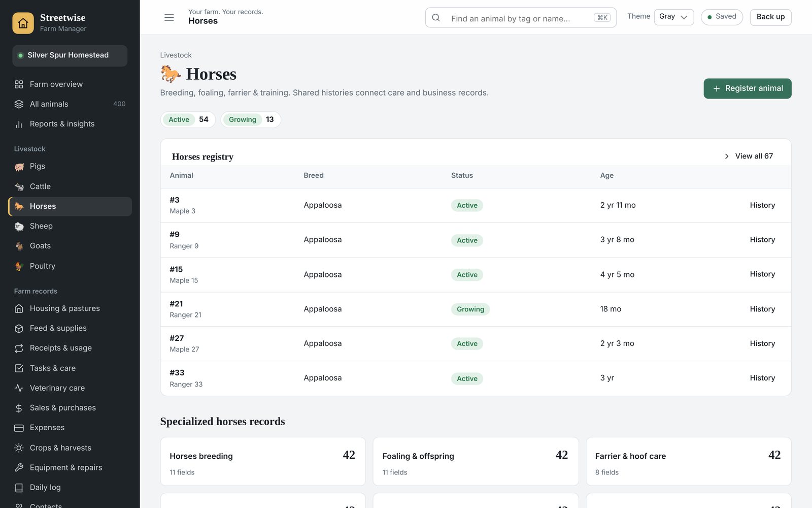Click Feed & supplies box icon
Screen dimensions: 812x508
click(19, 328)
